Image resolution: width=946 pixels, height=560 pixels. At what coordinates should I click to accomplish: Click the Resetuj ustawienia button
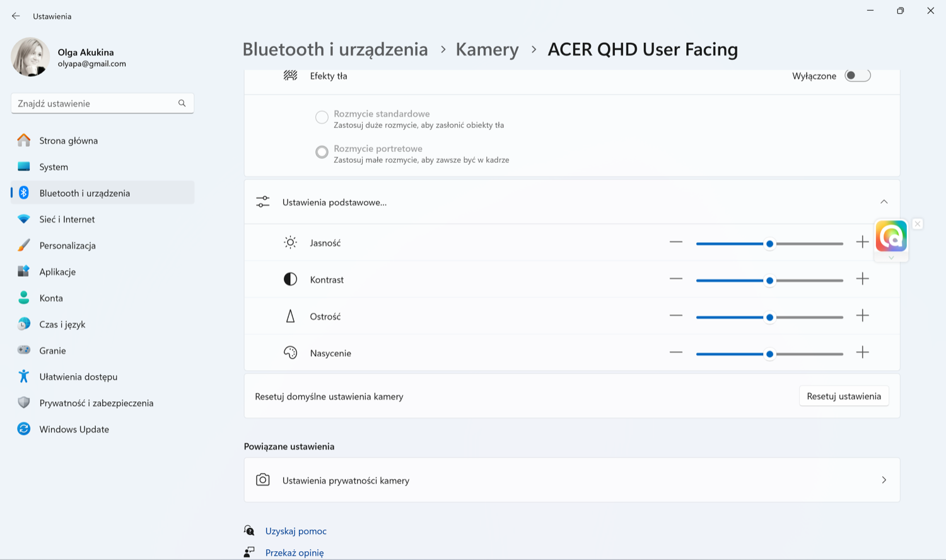pyautogui.click(x=844, y=396)
